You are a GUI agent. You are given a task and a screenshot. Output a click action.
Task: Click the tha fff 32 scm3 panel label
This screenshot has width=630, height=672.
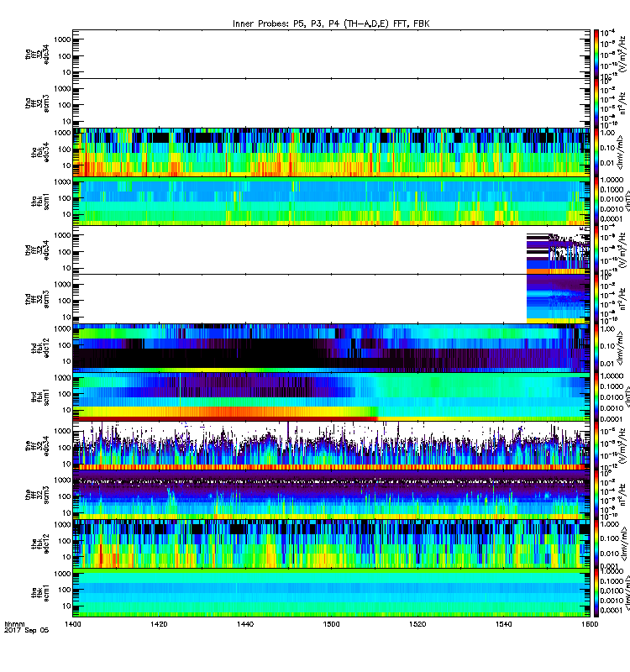pos(37,103)
